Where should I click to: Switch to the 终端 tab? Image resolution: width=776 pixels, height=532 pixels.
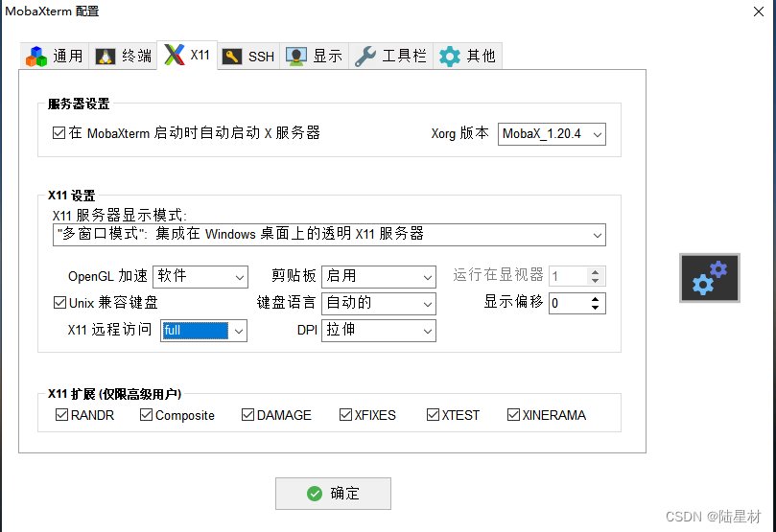point(123,56)
